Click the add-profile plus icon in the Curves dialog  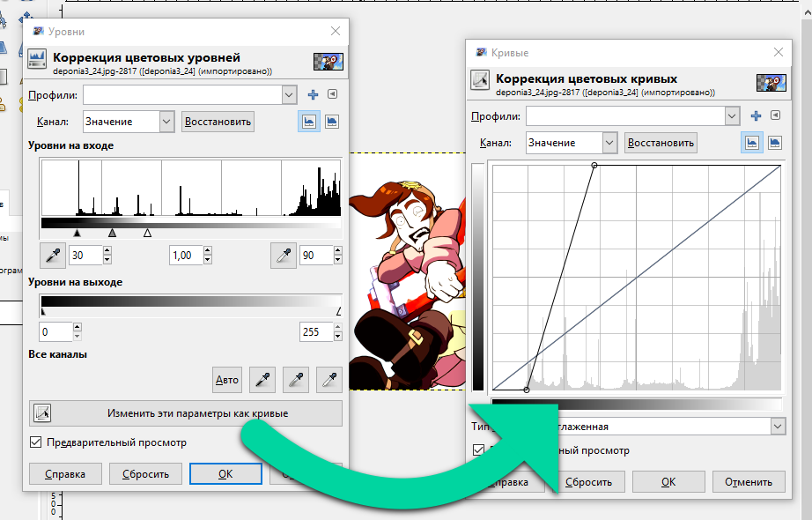coord(755,115)
